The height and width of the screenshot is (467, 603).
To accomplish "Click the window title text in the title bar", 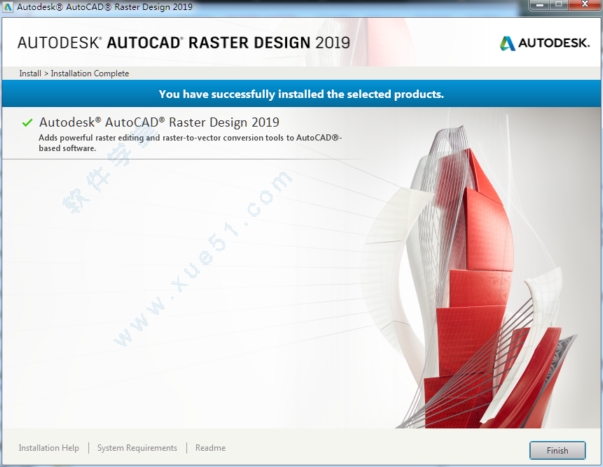I will pos(105,7).
